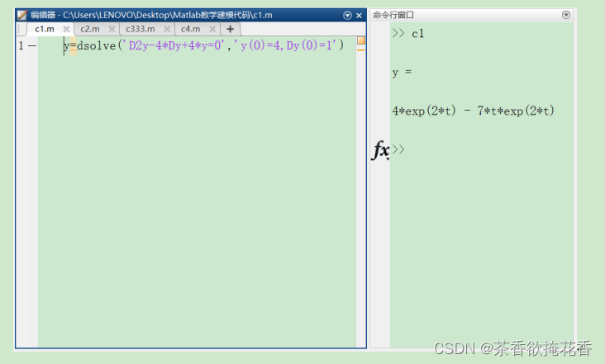The width and height of the screenshot is (605, 364).
Task: Click the tab bar drag grip handle
Action: (x=18, y=29)
